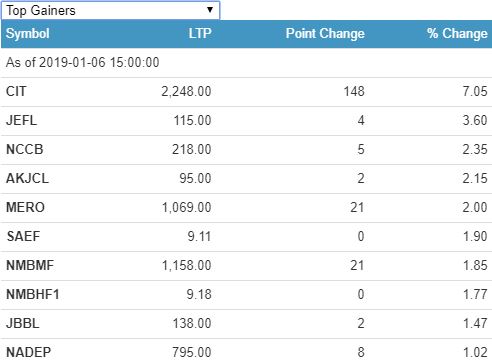Screen dimensions: 492x362
Task: Select the CIT symbol
Action: coord(16,91)
